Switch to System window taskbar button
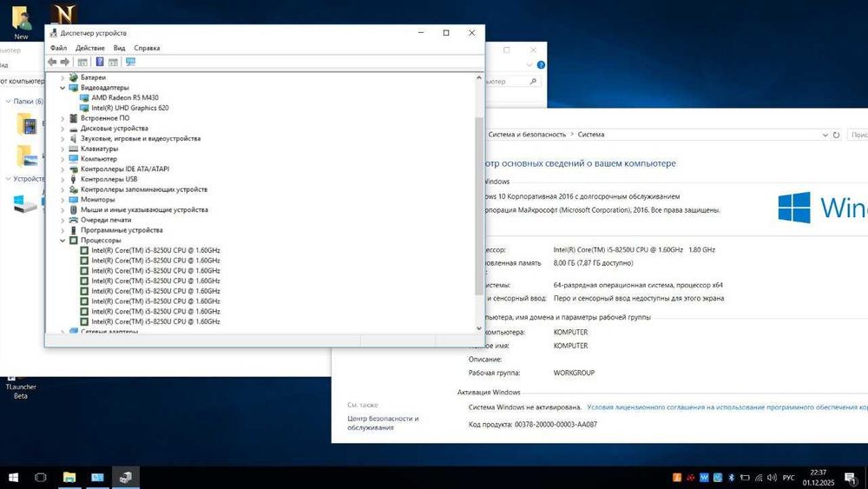The height and width of the screenshot is (489, 868). (x=97, y=478)
